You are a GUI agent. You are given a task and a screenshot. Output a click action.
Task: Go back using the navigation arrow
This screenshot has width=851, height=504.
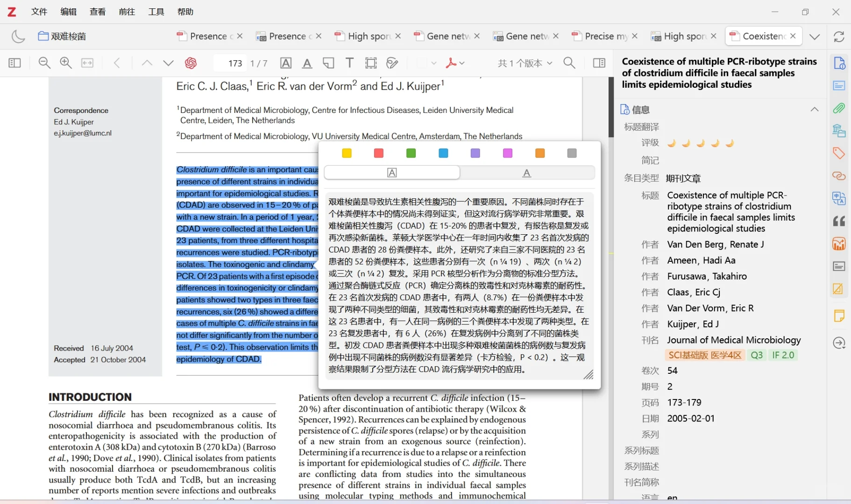pos(117,63)
